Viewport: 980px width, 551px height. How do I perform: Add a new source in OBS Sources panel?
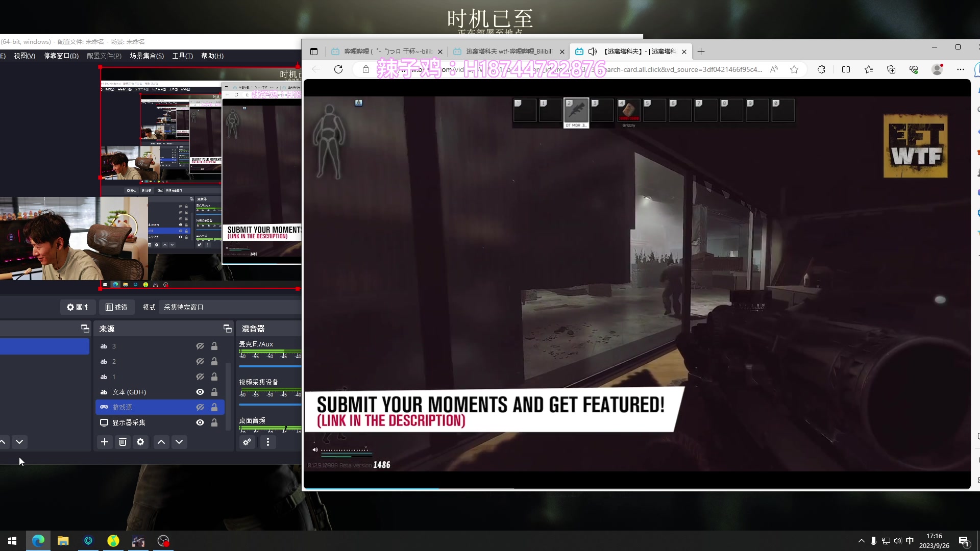click(105, 442)
